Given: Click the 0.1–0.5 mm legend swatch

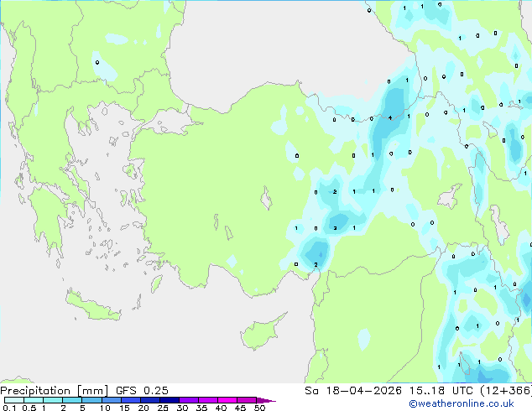Looking at the screenshot, I should pyautogui.click(x=14, y=400).
